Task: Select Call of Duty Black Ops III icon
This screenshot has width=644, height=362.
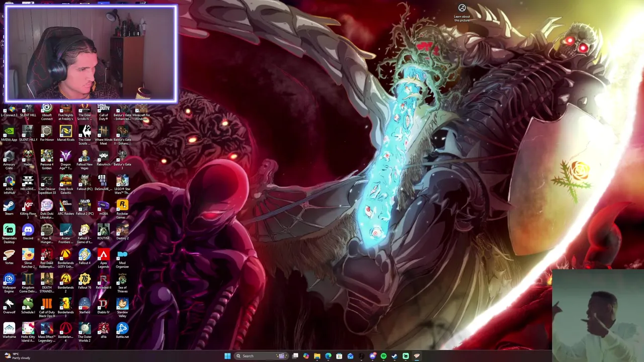Action: click(x=47, y=309)
